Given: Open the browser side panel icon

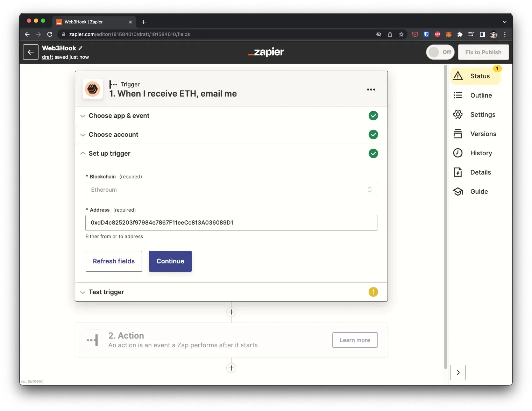Looking at the screenshot, I should click(x=482, y=34).
